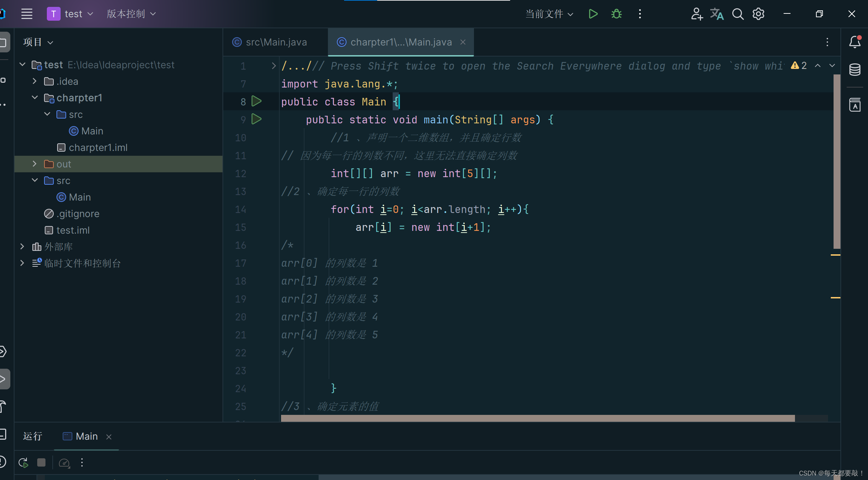Click the Debug bug icon
The height and width of the screenshot is (480, 868).
tap(616, 14)
